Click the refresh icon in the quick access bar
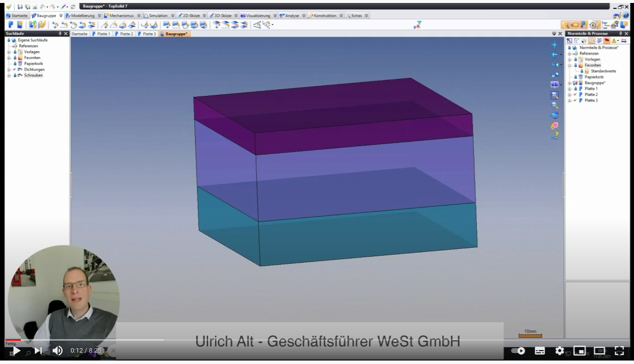634x364 pixels. [x=74, y=6]
